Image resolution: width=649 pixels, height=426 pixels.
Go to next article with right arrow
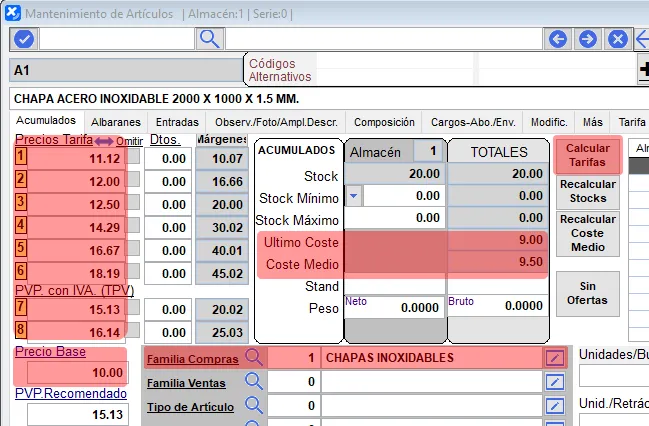tap(588, 39)
